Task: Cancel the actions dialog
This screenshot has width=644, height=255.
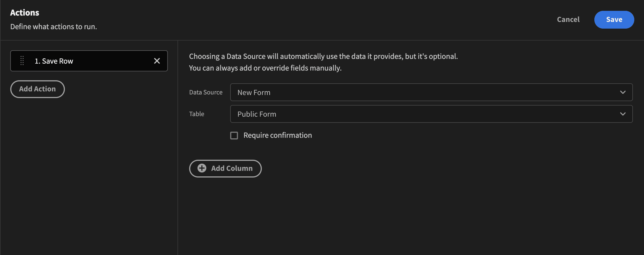Action: pos(568,19)
